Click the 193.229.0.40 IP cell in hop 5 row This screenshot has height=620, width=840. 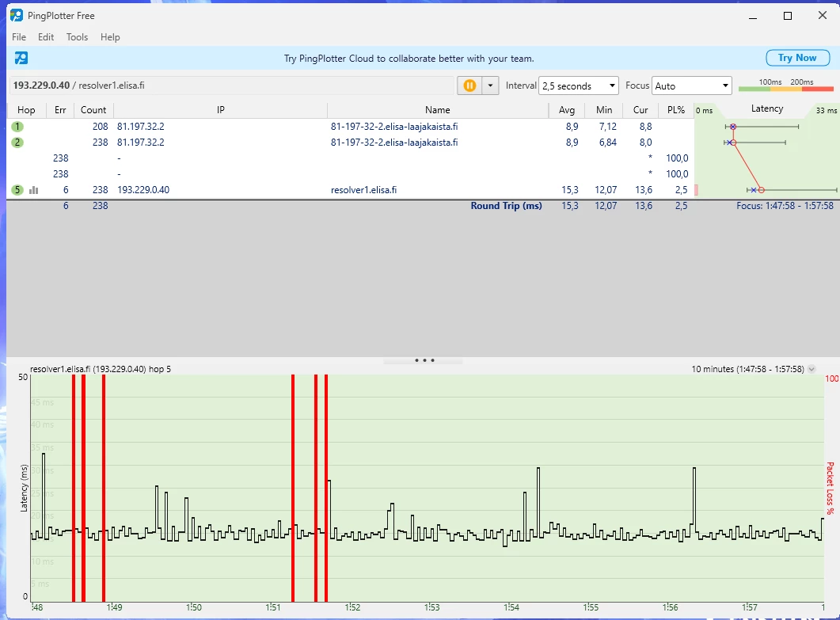143,190
